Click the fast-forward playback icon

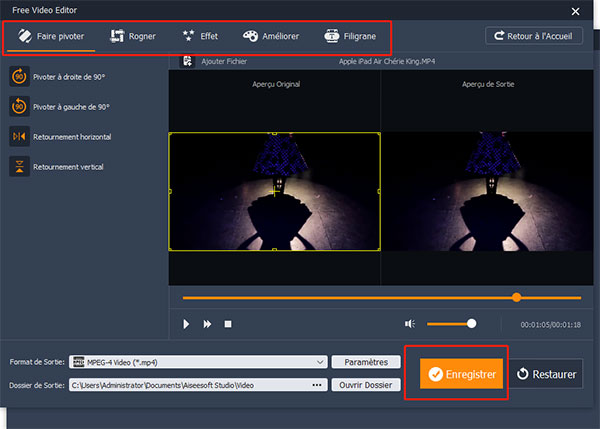[x=207, y=324]
